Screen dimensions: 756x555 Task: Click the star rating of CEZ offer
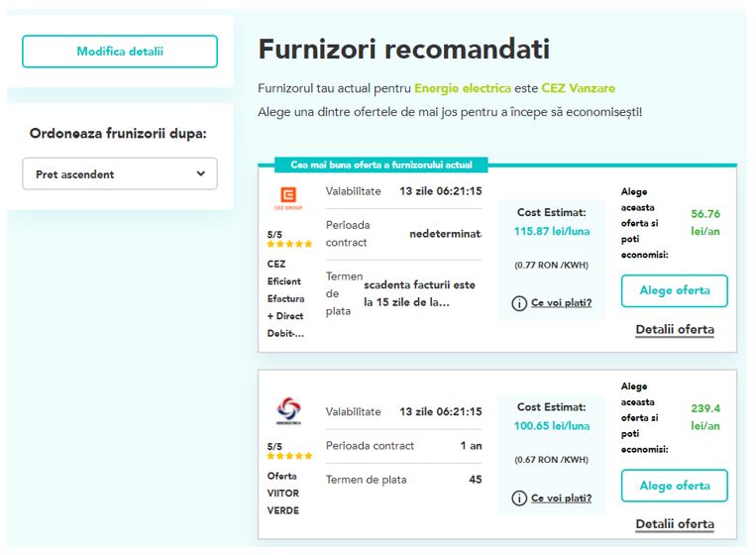point(289,244)
